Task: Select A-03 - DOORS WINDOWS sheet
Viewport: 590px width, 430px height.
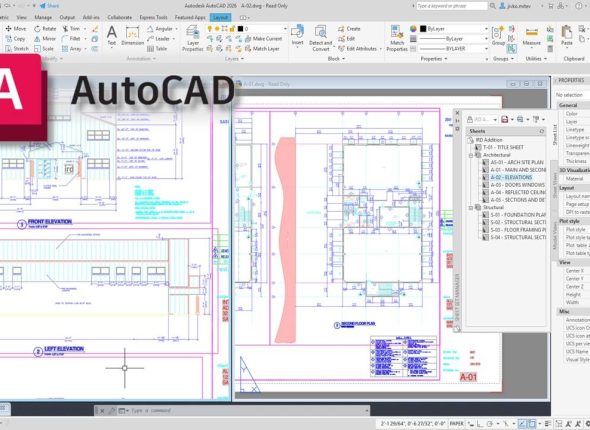Action: tap(517, 185)
